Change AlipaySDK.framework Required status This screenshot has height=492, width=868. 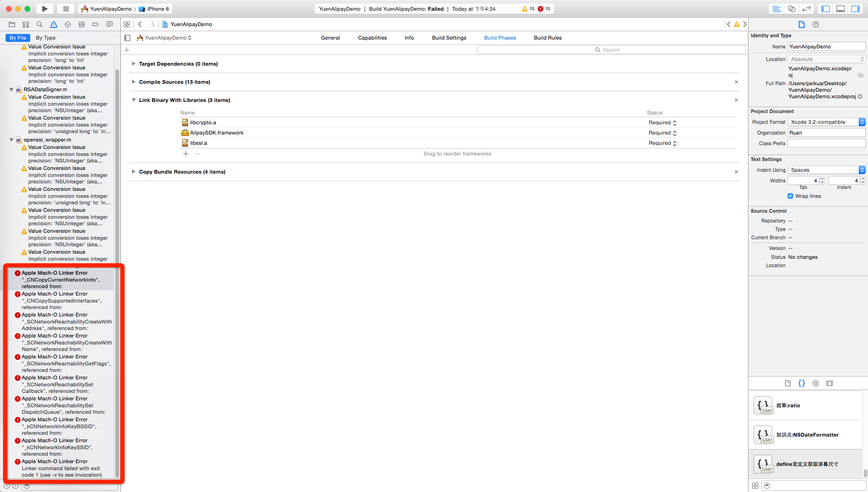tap(662, 133)
